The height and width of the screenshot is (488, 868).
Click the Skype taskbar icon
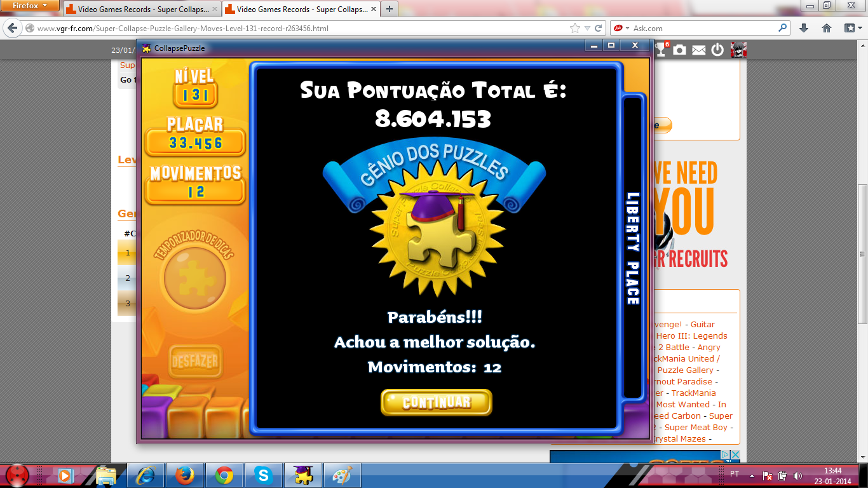point(263,475)
